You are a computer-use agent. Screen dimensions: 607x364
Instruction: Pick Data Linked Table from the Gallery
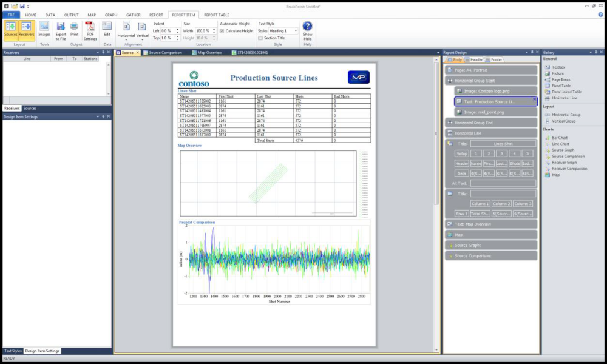pyautogui.click(x=566, y=92)
